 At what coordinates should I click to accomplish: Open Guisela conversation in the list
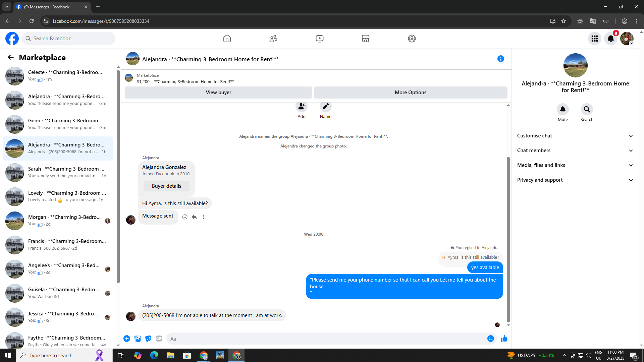[x=58, y=293]
